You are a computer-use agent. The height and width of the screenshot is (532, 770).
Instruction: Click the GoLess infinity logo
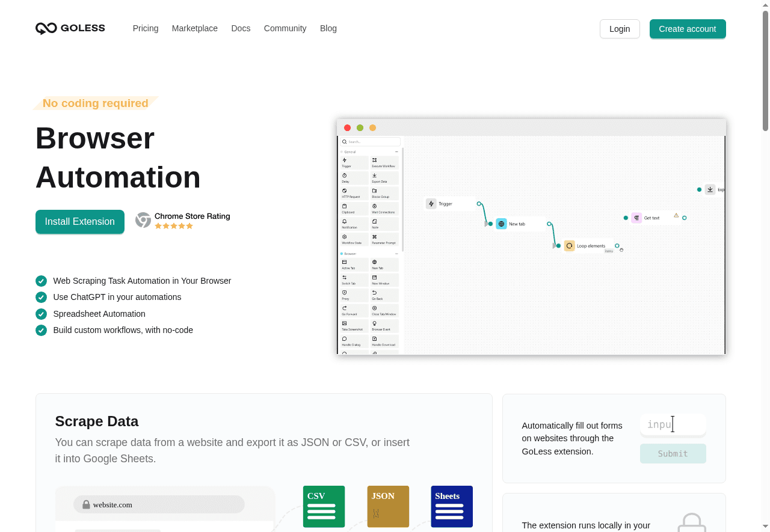pyautogui.click(x=46, y=28)
